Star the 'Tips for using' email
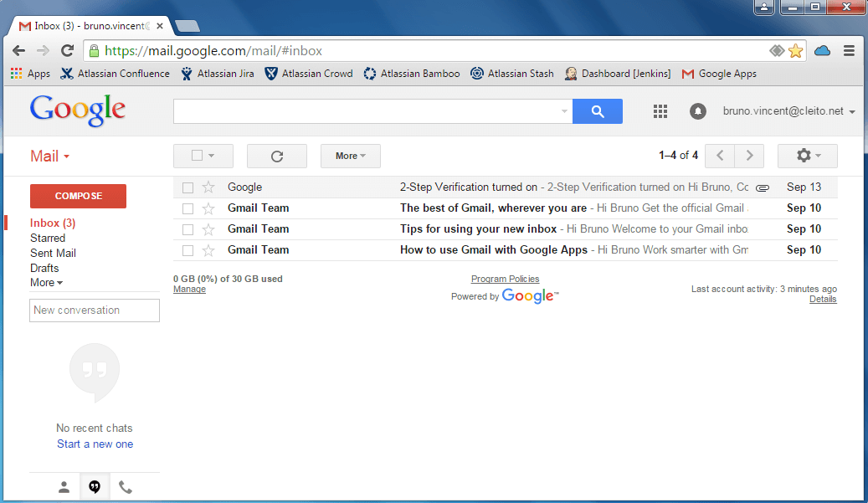Viewport: 868px width, 503px height. pos(208,229)
